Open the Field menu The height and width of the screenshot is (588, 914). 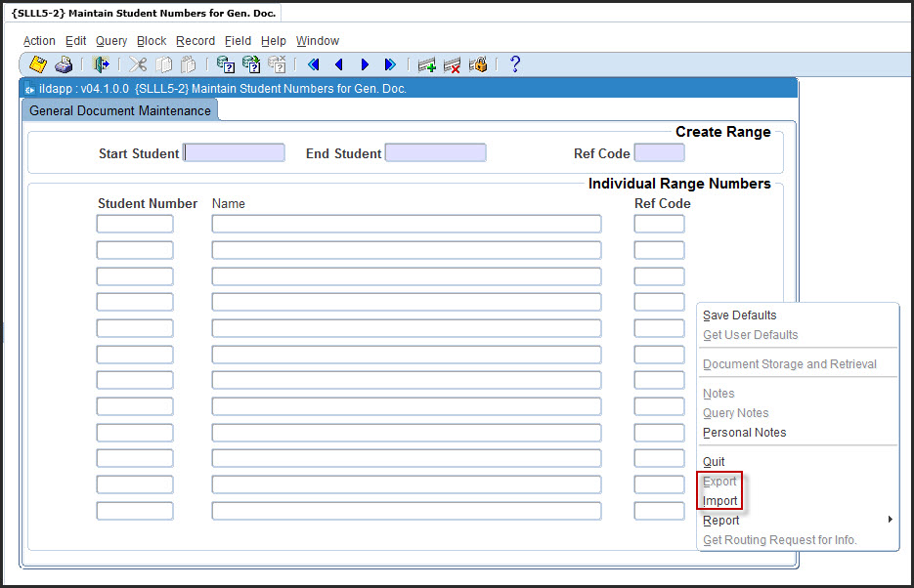click(238, 41)
